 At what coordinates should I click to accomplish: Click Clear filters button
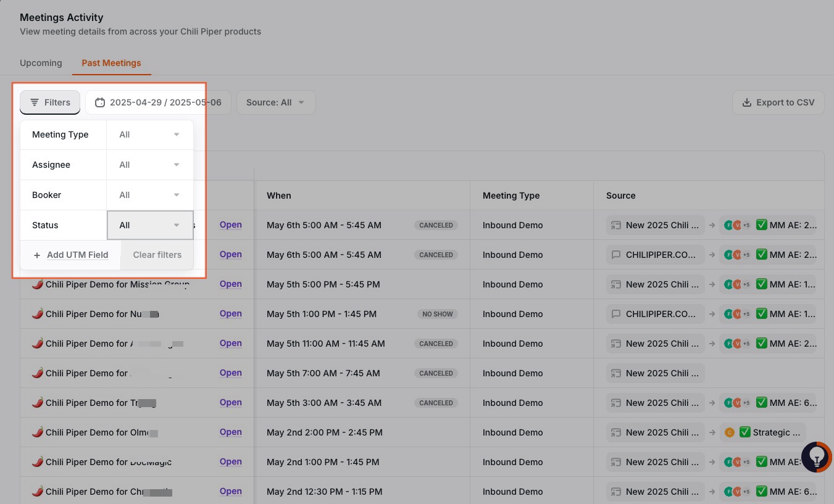click(157, 255)
